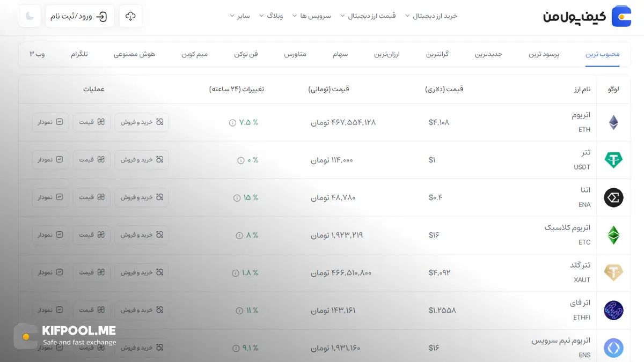Switch to the جدیدترین tab
Image resolution: width=644 pixels, height=362 pixels.
coord(487,54)
